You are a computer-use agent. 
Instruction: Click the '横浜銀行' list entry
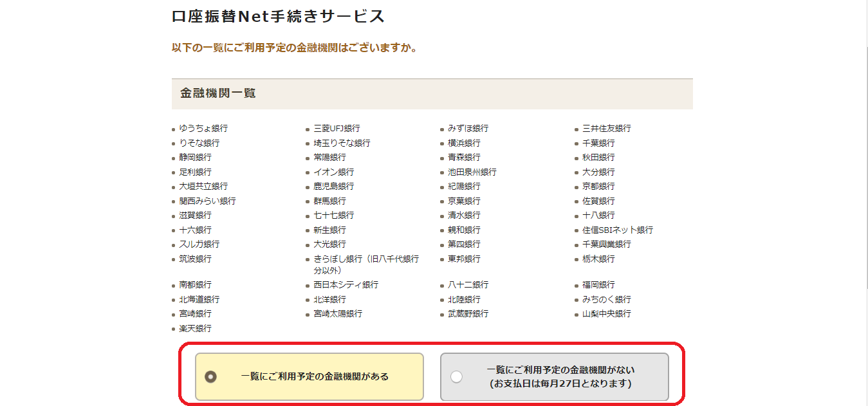464,143
